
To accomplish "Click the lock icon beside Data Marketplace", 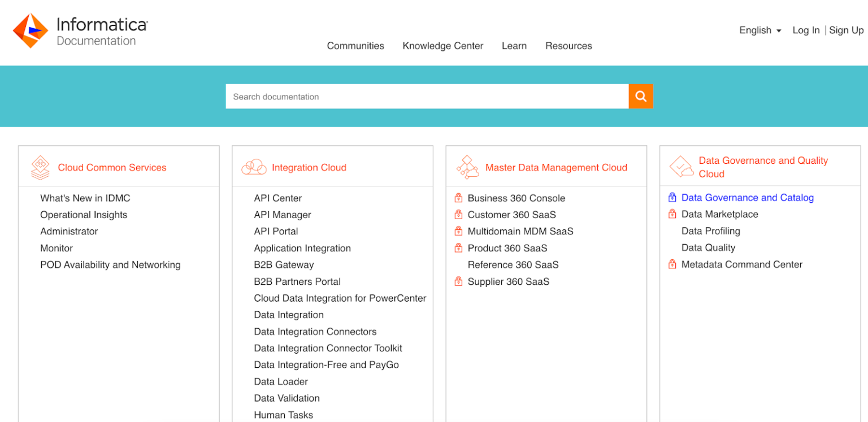I will (672, 214).
